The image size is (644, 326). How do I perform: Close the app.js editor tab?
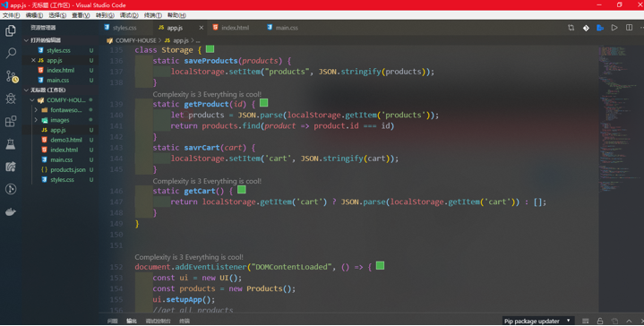click(201, 28)
